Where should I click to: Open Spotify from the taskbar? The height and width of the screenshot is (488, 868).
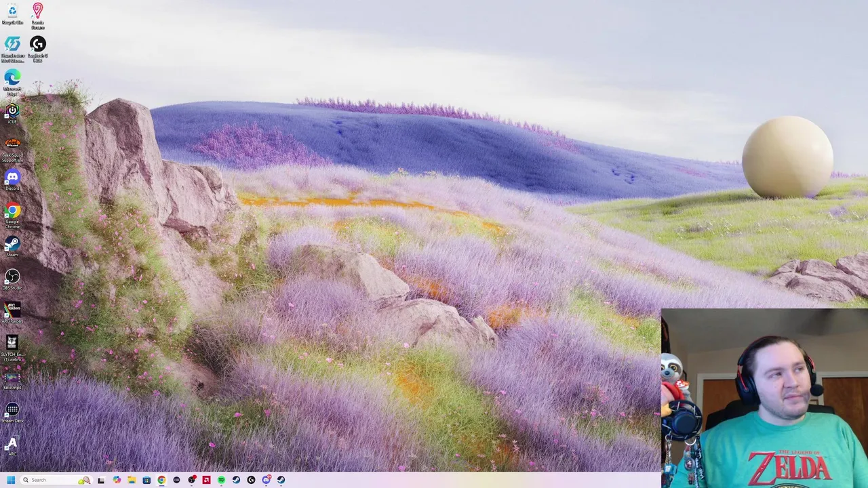(x=221, y=480)
